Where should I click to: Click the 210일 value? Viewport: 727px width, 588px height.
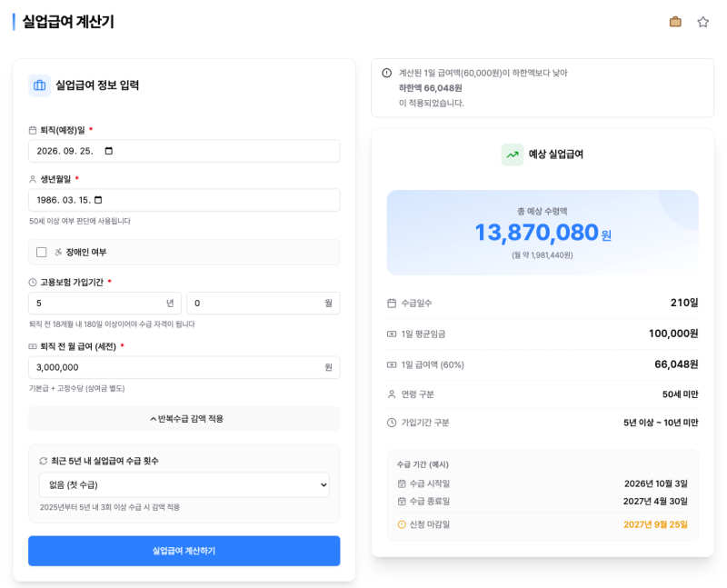(684, 303)
